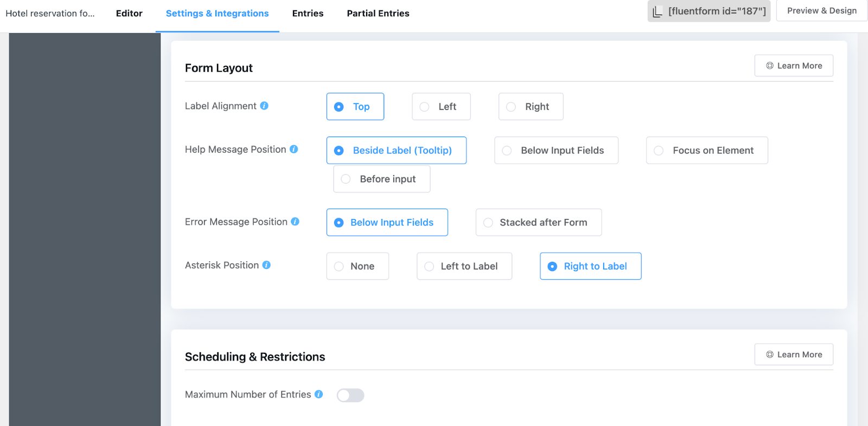Click the Preview & Design button
The width and height of the screenshot is (868, 426).
tap(821, 11)
